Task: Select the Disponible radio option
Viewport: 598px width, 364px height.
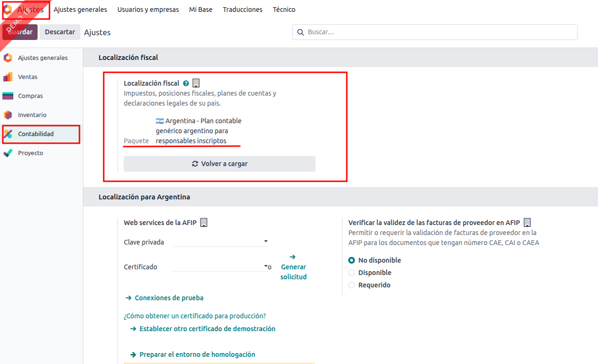Action: [352, 273]
